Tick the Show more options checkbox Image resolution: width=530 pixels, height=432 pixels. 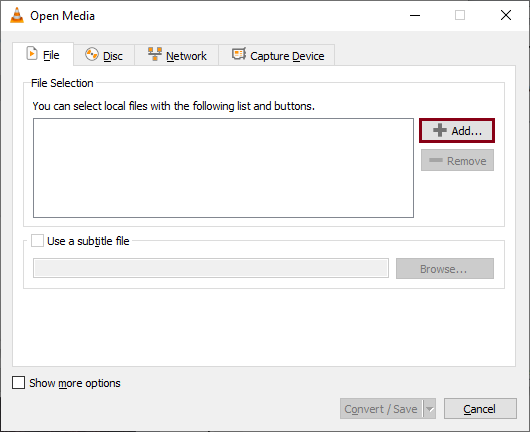tap(18, 383)
